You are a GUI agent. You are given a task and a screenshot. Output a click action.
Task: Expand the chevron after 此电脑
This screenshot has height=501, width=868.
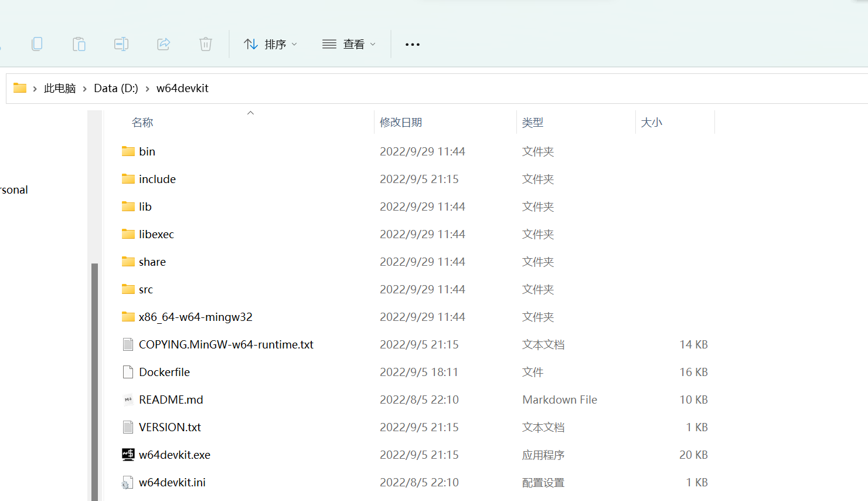(85, 89)
